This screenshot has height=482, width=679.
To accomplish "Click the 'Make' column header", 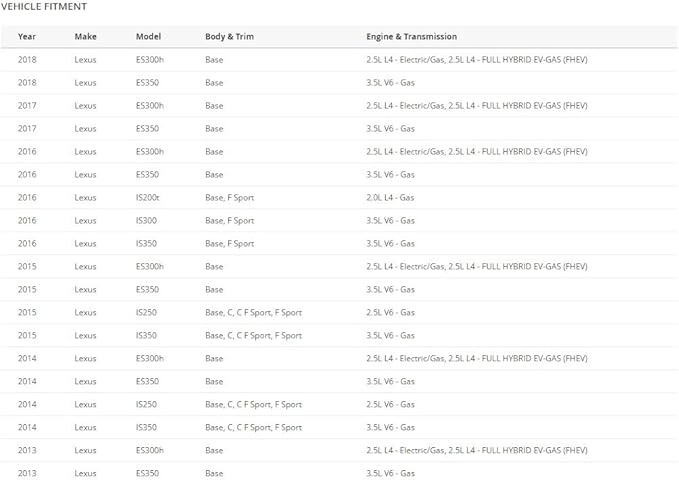I will [x=85, y=36].
